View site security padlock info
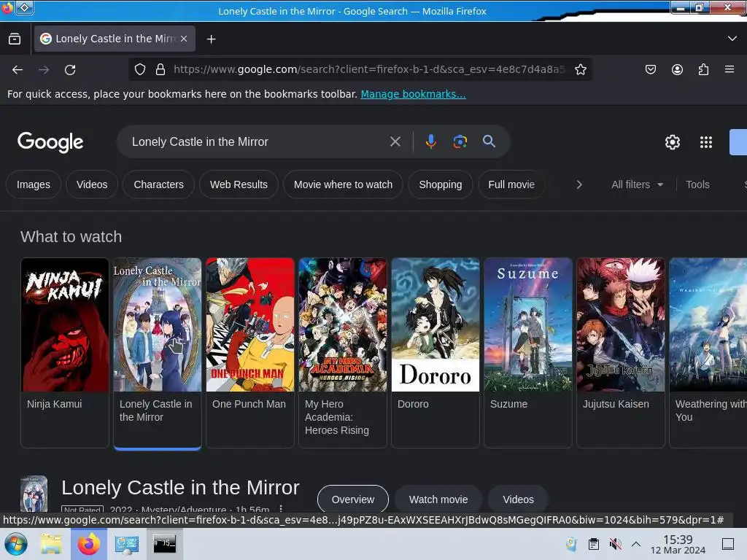 coord(160,69)
